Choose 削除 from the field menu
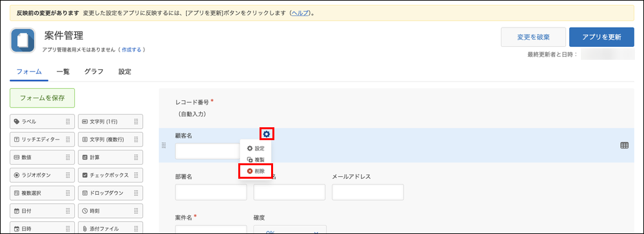 coord(256,171)
